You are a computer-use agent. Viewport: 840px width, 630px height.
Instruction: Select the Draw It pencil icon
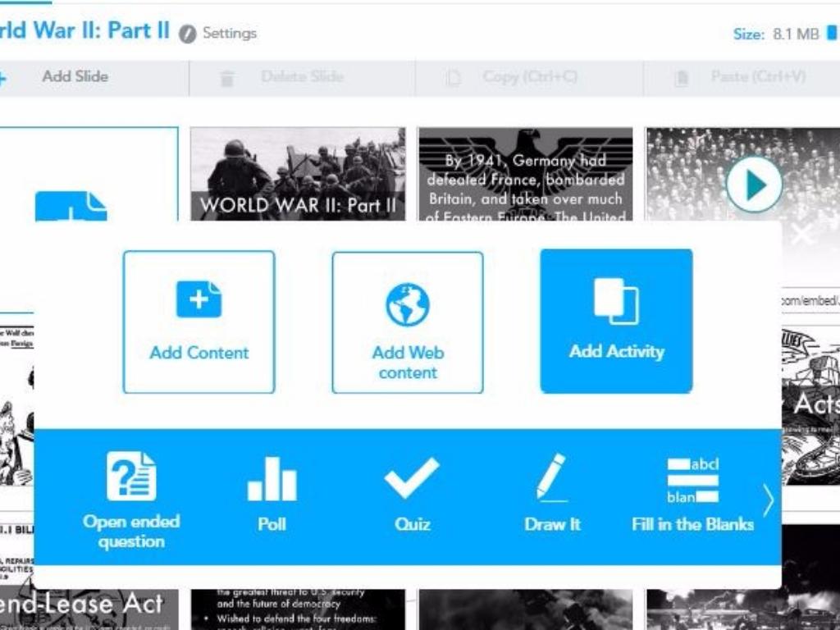coord(551,477)
